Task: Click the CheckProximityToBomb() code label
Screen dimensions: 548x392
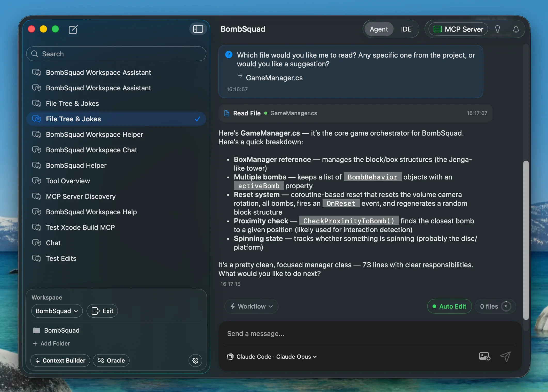Action: (x=349, y=221)
